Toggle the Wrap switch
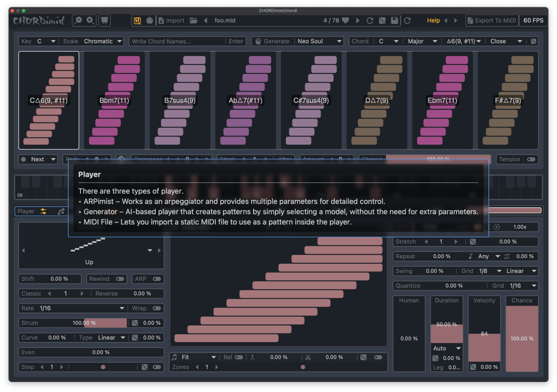557x392 pixels. pyautogui.click(x=157, y=308)
